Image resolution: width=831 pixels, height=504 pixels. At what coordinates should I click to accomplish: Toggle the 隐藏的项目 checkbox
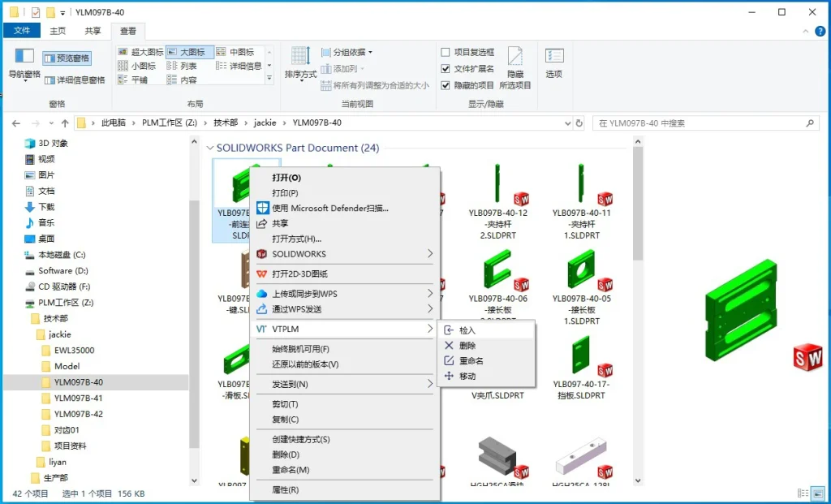446,84
